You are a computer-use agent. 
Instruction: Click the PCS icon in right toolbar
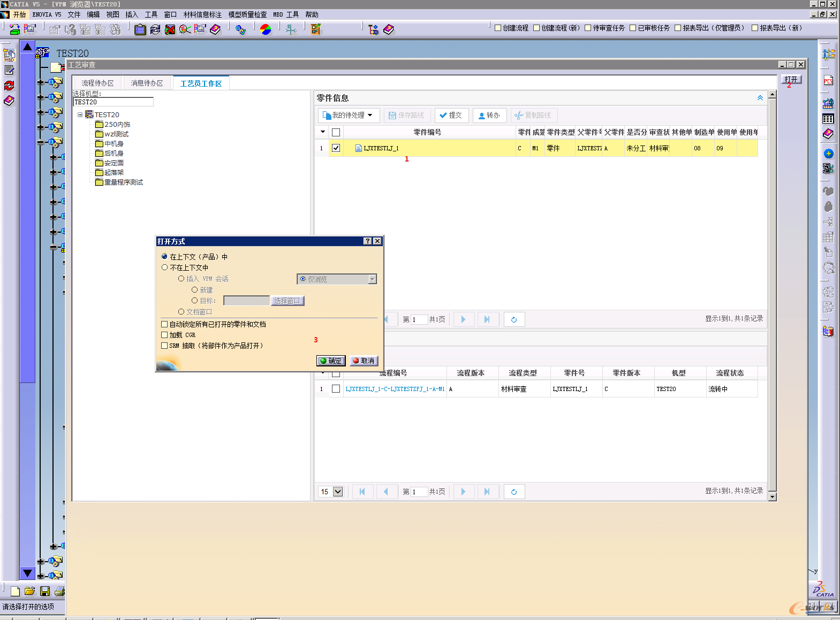[828, 81]
